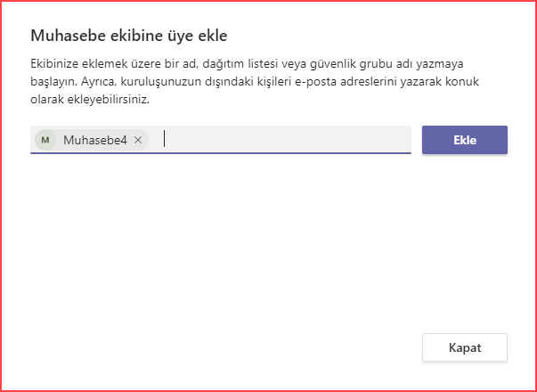537x392 pixels.
Task: Click the description line starting with 'Ekibinize eklemek'
Action: point(247,64)
